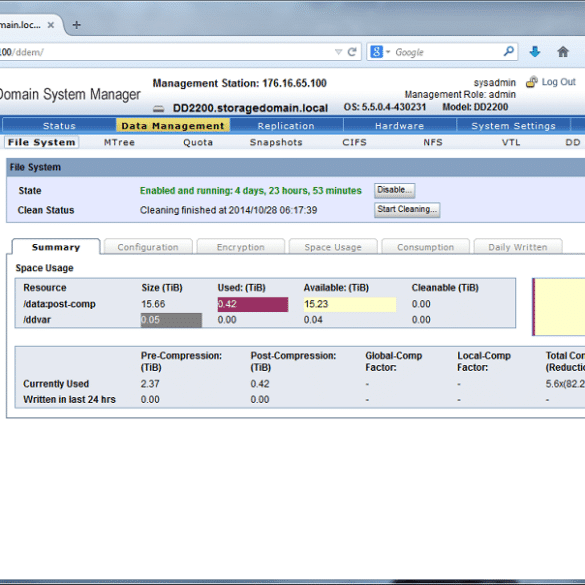Open the Replication tab
Image resolution: width=585 pixels, height=585 pixels.
[286, 126]
